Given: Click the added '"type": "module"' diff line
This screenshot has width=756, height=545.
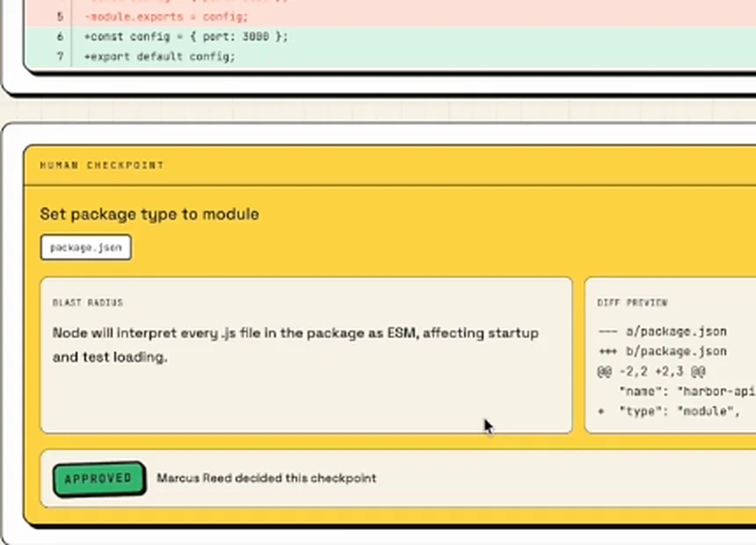Looking at the screenshot, I should pyautogui.click(x=669, y=411).
